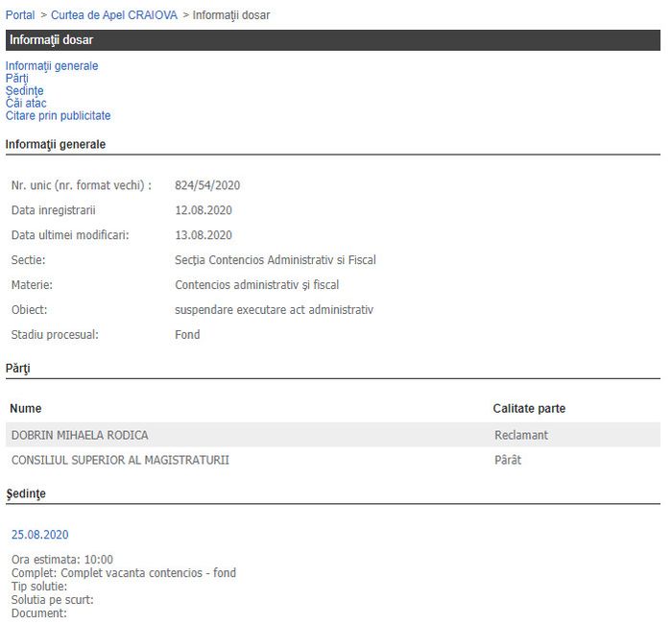This screenshot has width=672, height=624.
Task: Jump to Părţi anchor link
Action: click(x=17, y=79)
